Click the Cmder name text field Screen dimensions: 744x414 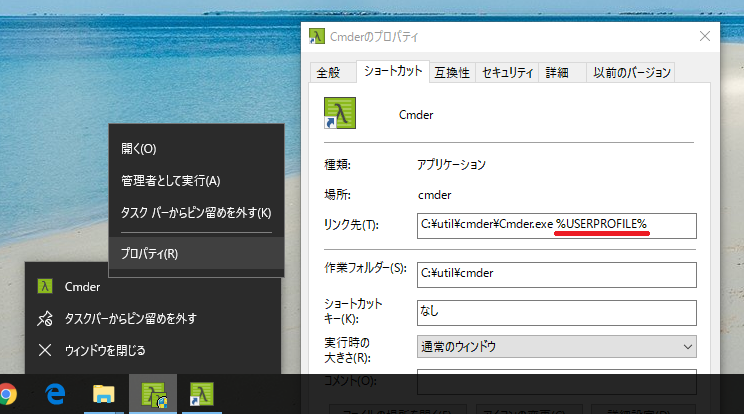coord(416,115)
